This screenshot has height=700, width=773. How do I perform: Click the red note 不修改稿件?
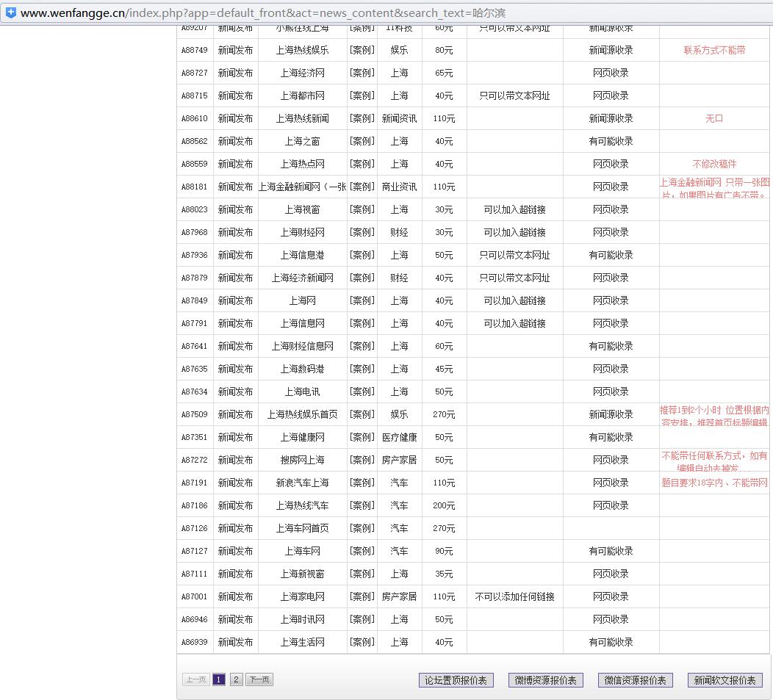coord(714,164)
